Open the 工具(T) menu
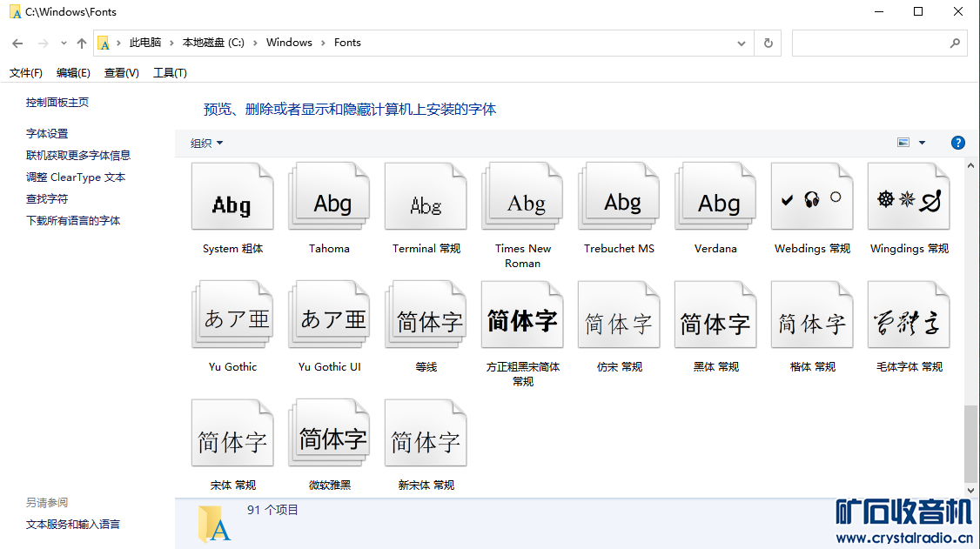980x549 pixels. point(170,73)
